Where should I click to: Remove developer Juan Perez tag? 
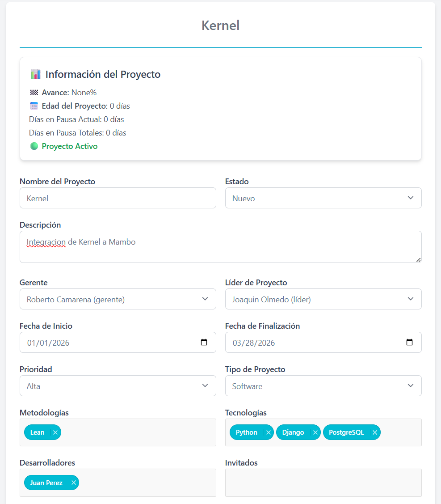(x=73, y=483)
